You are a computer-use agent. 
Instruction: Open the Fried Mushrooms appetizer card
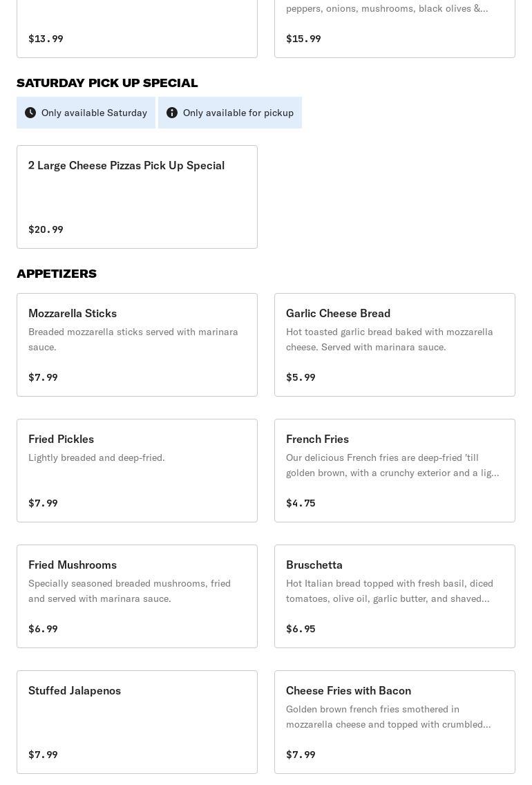(137, 596)
